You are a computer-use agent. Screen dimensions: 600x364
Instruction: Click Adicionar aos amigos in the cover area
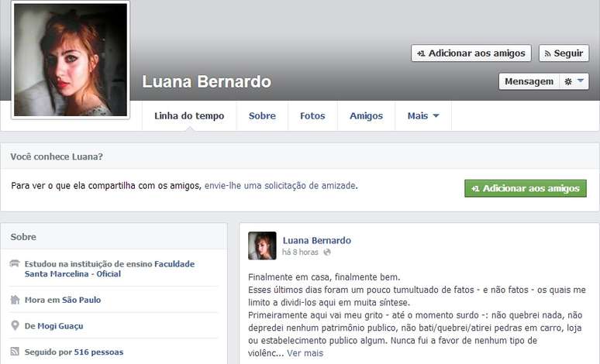pyautogui.click(x=471, y=53)
